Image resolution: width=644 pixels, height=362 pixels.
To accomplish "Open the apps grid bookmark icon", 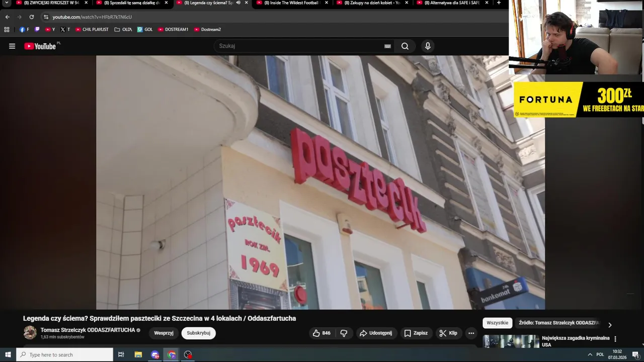I will [7, 30].
